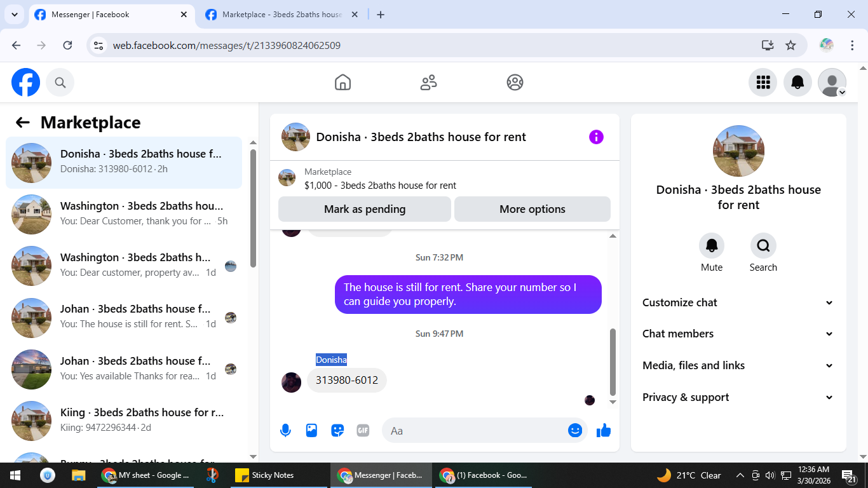Image resolution: width=868 pixels, height=488 pixels.
Task: Open the account profile avatar menu
Action: click(x=832, y=83)
